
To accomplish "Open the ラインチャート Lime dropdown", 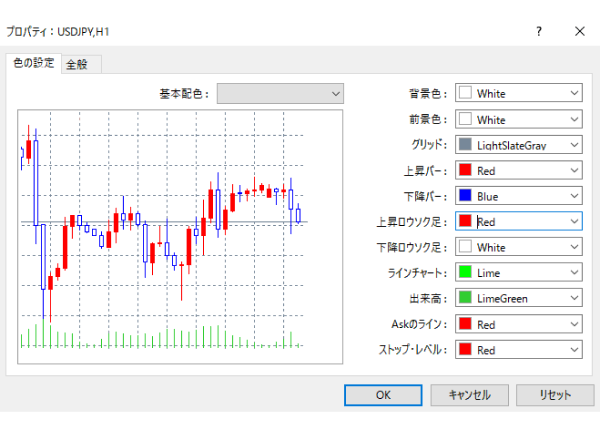I will coord(518,273).
